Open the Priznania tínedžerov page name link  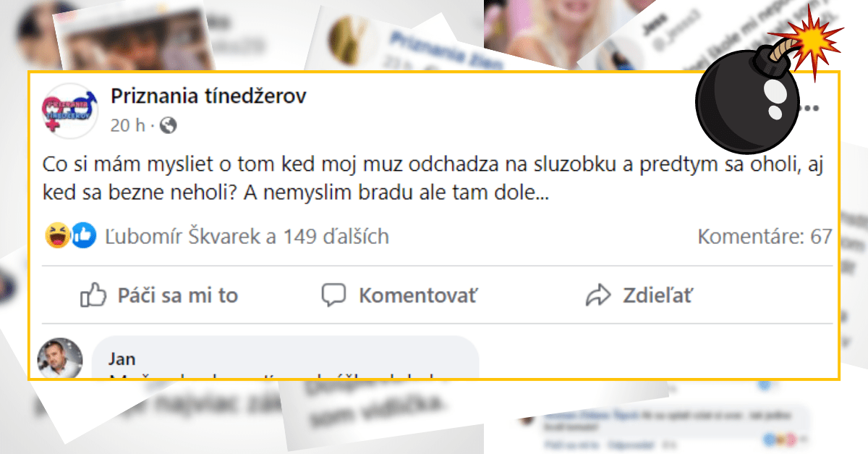(x=208, y=96)
